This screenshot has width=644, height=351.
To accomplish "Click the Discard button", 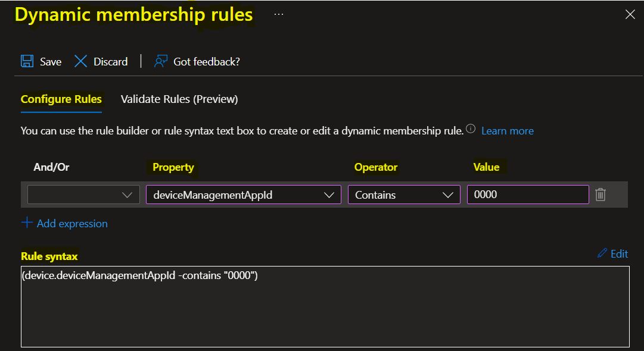I will (x=110, y=61).
